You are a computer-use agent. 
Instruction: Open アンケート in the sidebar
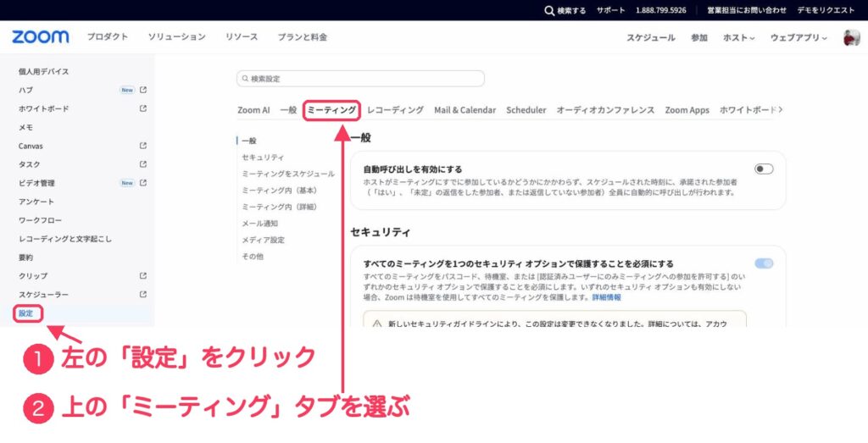point(36,202)
